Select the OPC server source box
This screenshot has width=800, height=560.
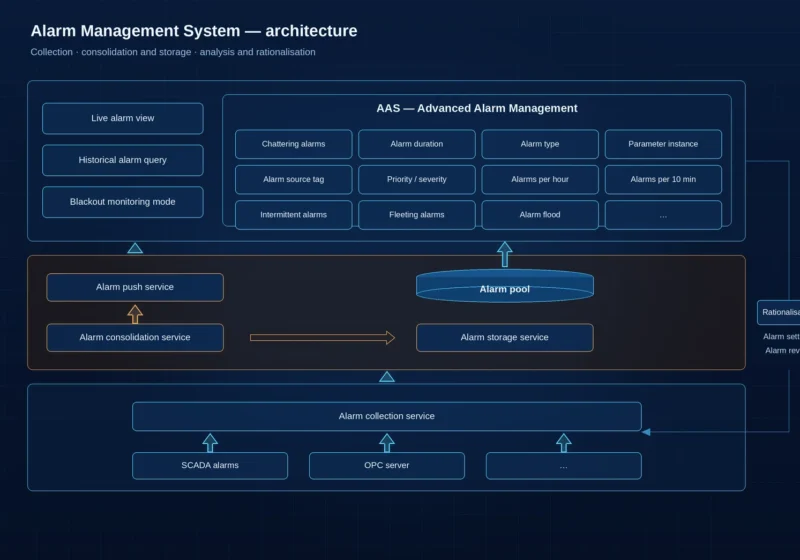(x=387, y=466)
